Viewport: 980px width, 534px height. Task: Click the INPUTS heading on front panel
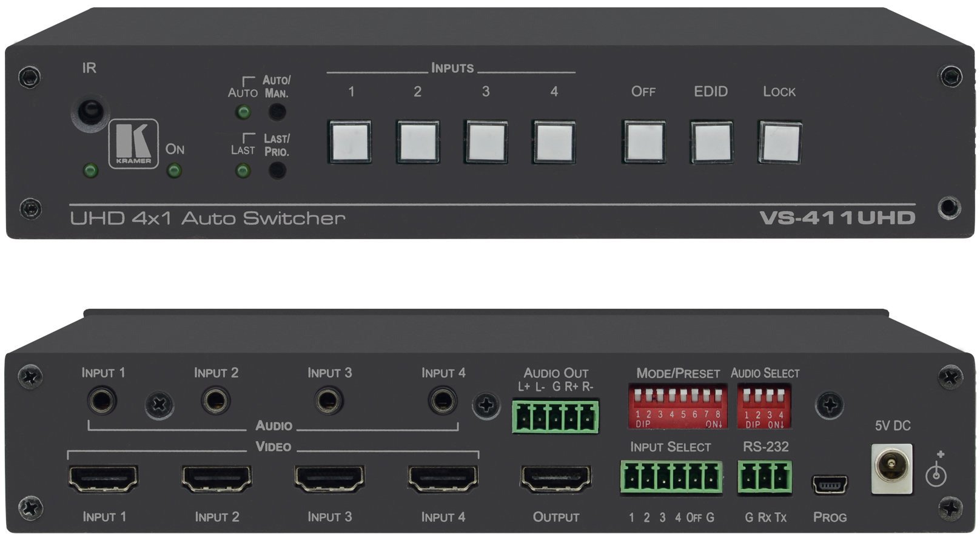(452, 68)
